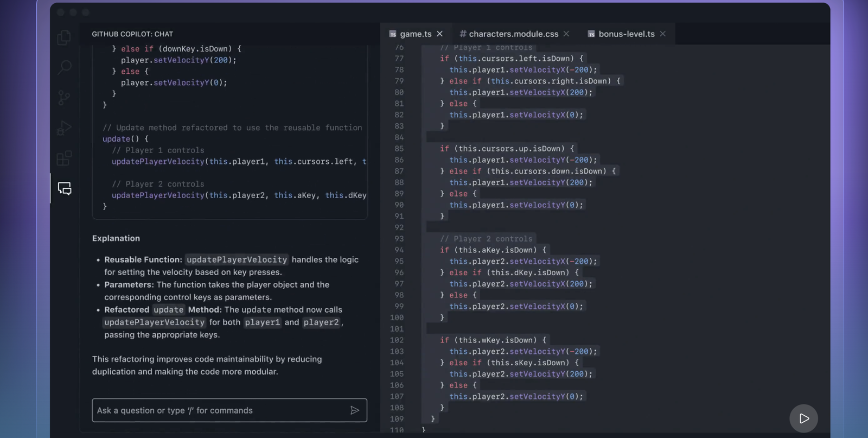Click inline code 'player1' in explanation
The width and height of the screenshot is (868, 438).
coord(262,322)
